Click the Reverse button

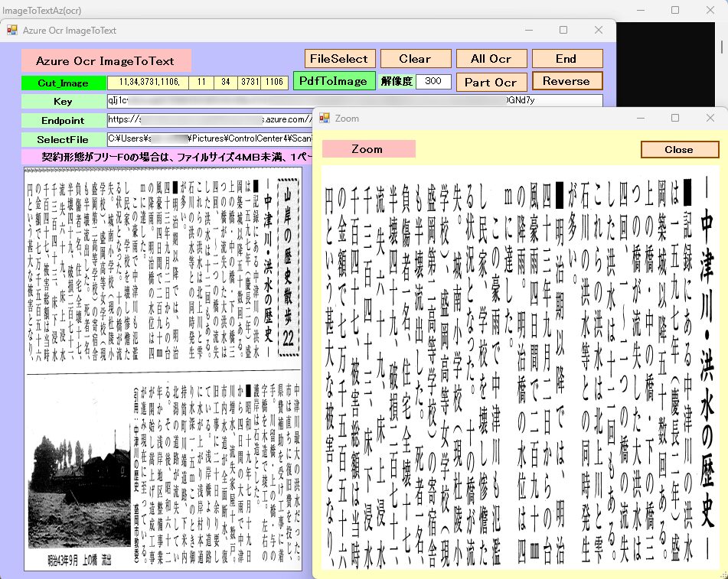(566, 81)
